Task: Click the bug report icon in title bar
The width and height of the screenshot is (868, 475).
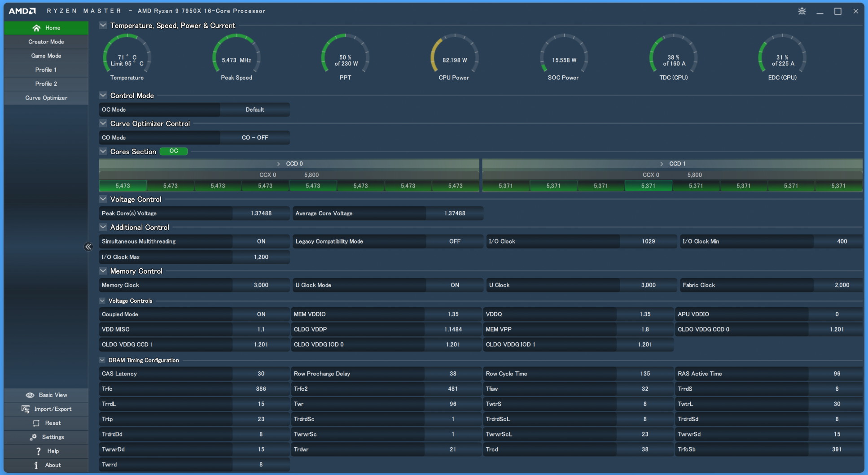Action: [802, 11]
